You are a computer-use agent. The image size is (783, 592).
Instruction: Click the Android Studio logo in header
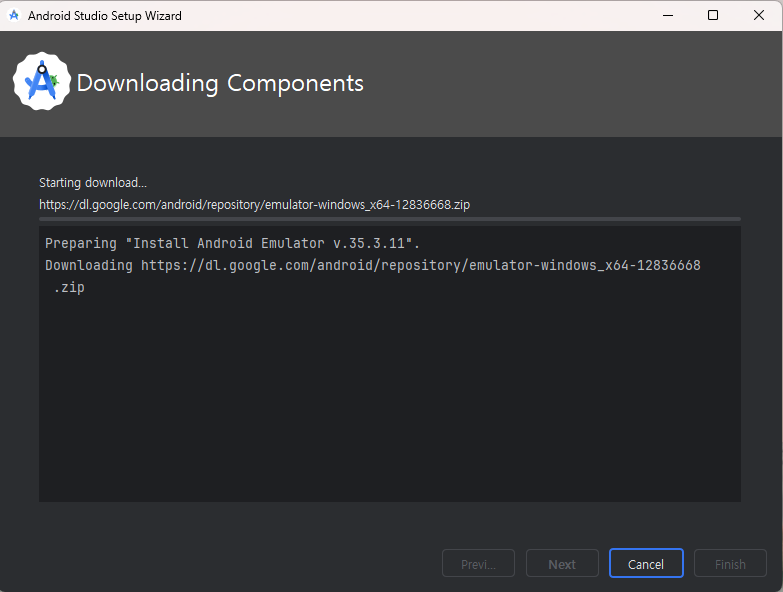coord(42,81)
